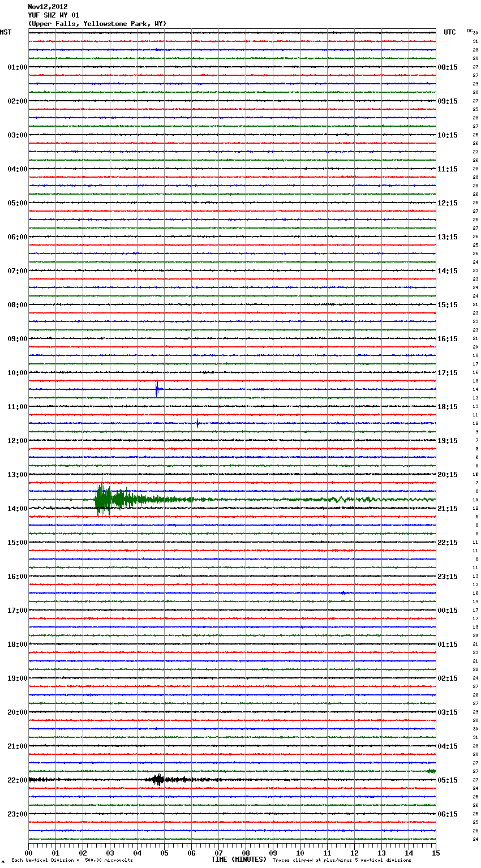Pick the 14:15 UTC time label
The width and height of the screenshot is (481, 868).
click(x=448, y=271)
